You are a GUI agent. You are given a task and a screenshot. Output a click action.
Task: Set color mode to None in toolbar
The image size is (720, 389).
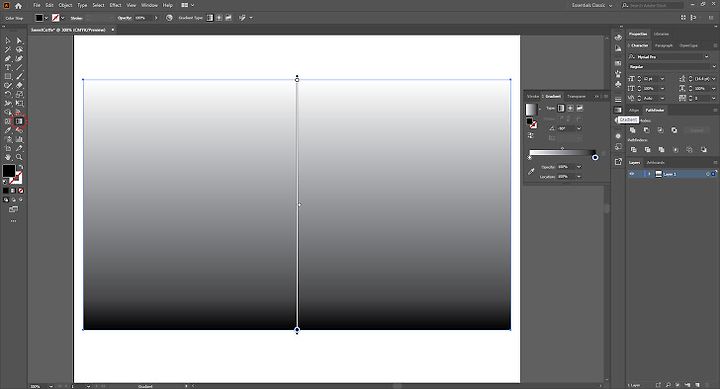pos(21,191)
